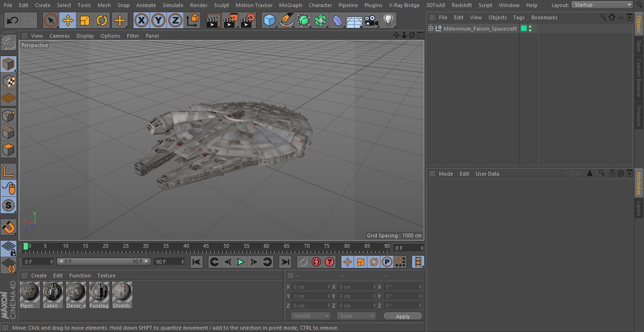Viewport: 644px width, 332px height.
Task: Click the Apply button
Action: click(x=403, y=316)
